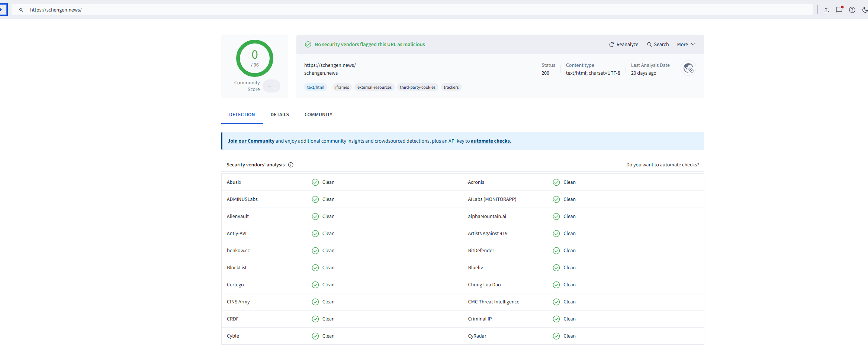Click the VirusTotal logo icon at top left
Screen dimensions: 868x345
3,10
